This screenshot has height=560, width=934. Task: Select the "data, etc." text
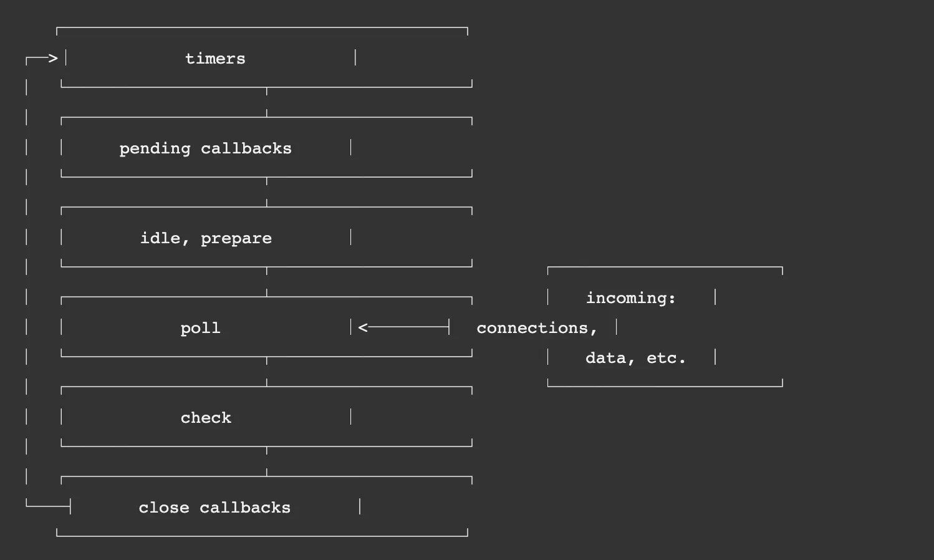click(635, 358)
